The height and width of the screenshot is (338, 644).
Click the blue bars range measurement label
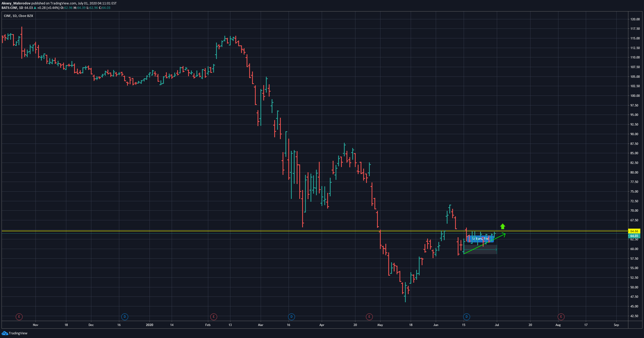(x=480, y=239)
